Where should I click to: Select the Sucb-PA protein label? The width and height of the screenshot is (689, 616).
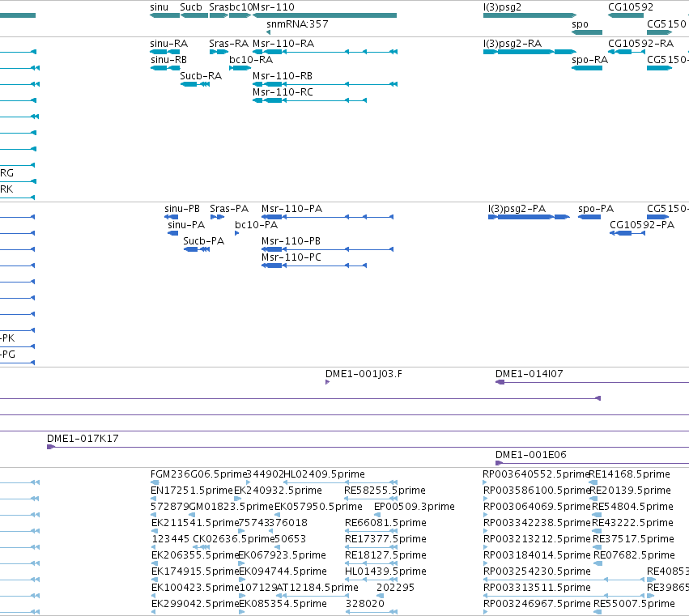(203, 241)
